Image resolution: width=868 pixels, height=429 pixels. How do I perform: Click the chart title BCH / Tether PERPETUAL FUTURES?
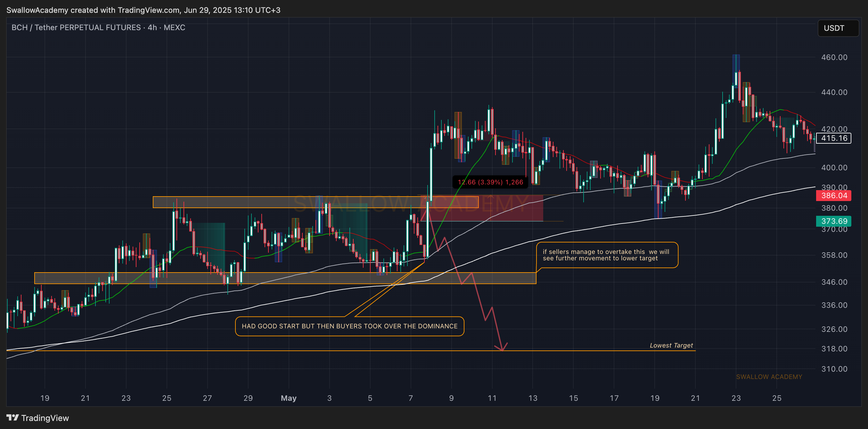coord(98,27)
